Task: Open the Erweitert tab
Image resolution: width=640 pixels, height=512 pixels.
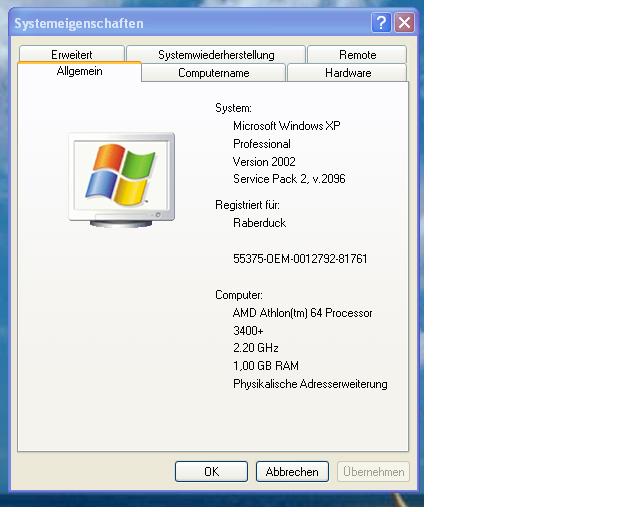Action: pos(72,54)
